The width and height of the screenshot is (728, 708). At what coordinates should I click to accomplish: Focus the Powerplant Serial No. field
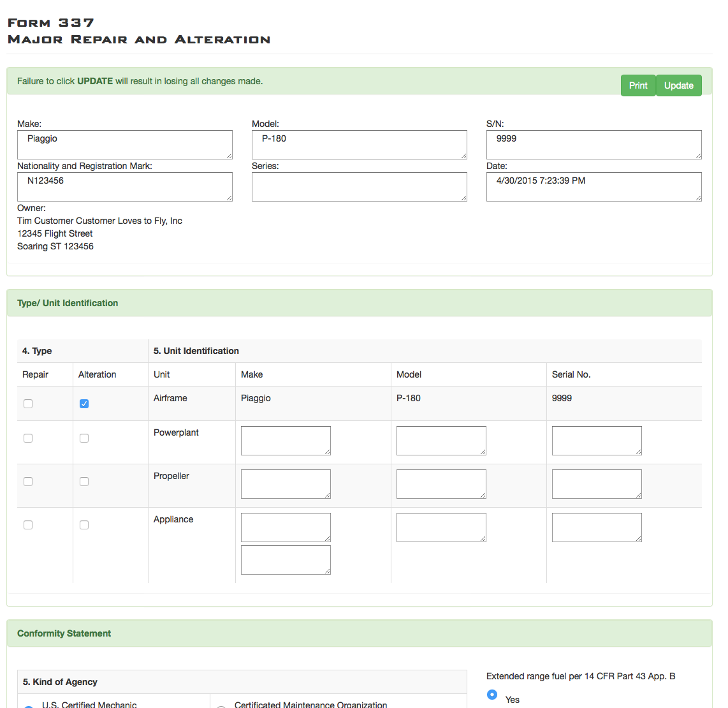pos(597,440)
